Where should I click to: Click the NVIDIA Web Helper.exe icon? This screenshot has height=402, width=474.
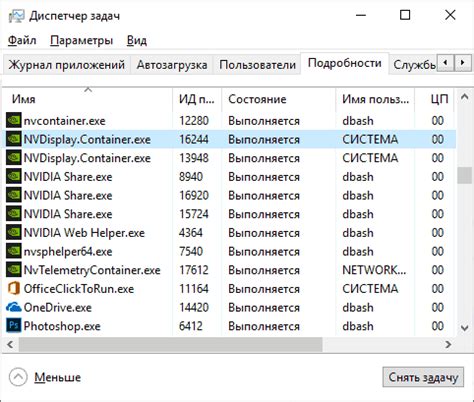[x=14, y=232]
